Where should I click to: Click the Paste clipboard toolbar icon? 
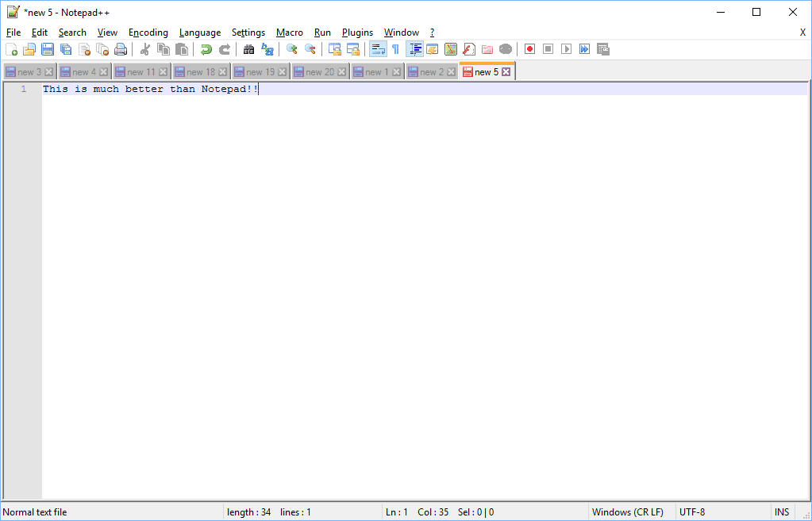click(x=182, y=49)
